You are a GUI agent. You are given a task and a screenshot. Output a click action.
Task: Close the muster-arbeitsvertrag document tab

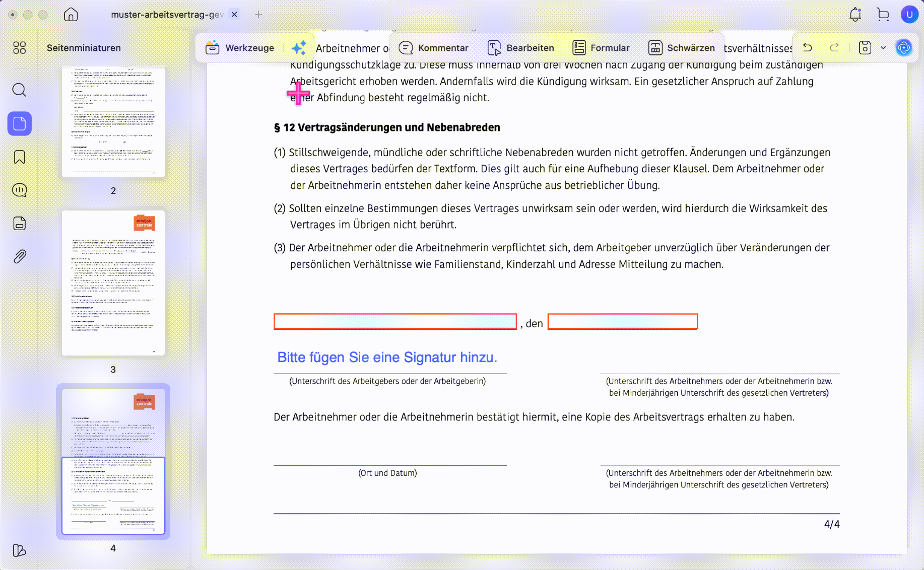234,15
